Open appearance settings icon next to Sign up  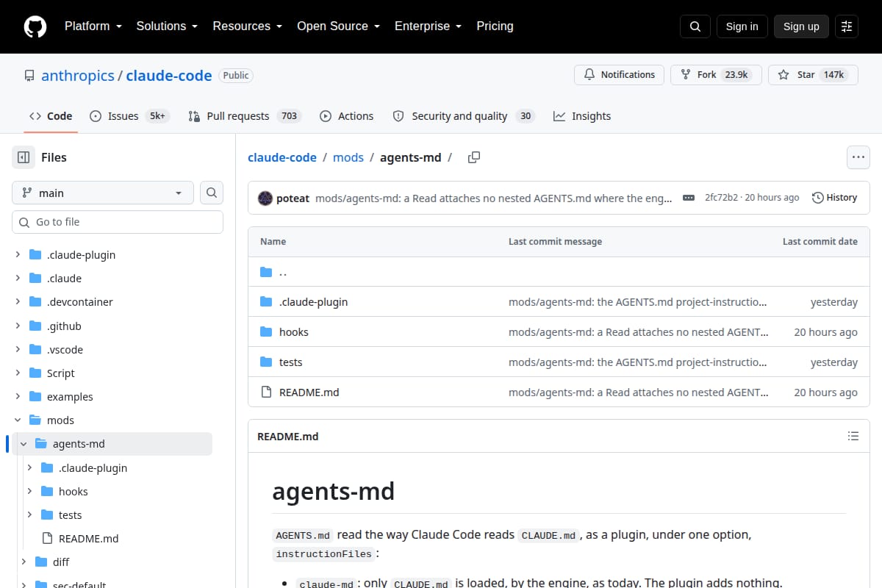click(847, 26)
